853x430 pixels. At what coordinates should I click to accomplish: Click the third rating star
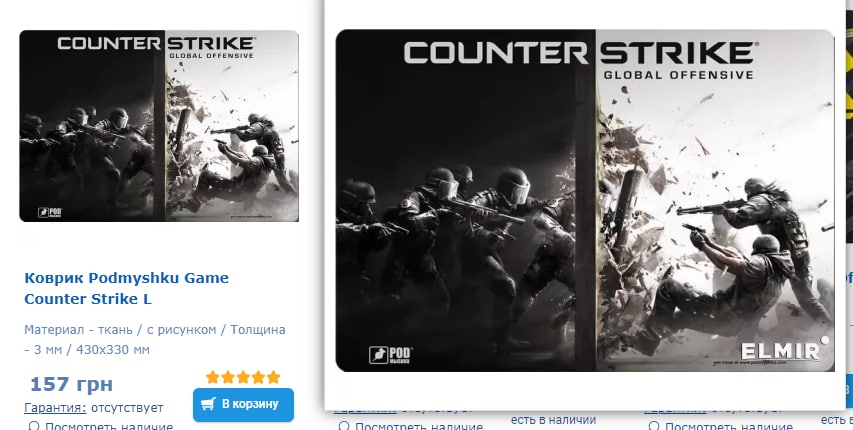coord(243,377)
